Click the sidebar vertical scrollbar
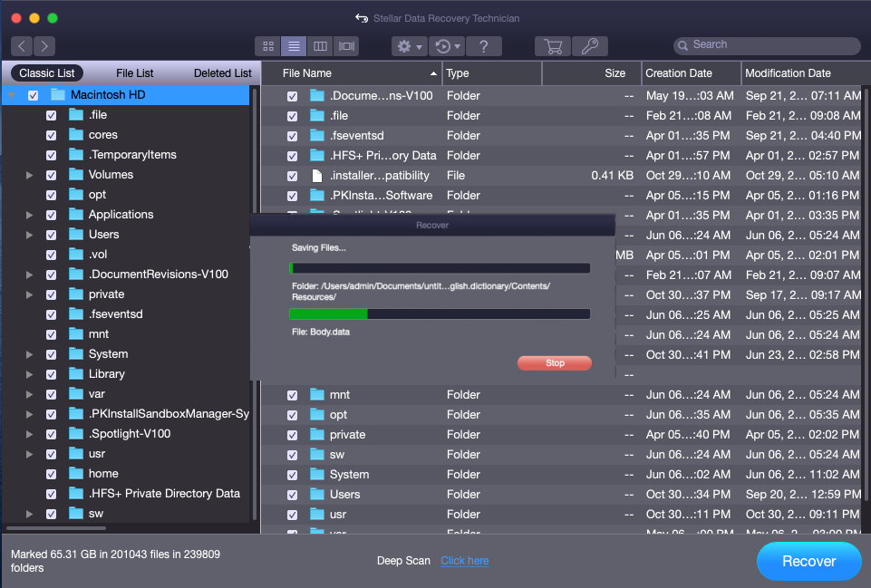This screenshot has width=871, height=588. 255,304
